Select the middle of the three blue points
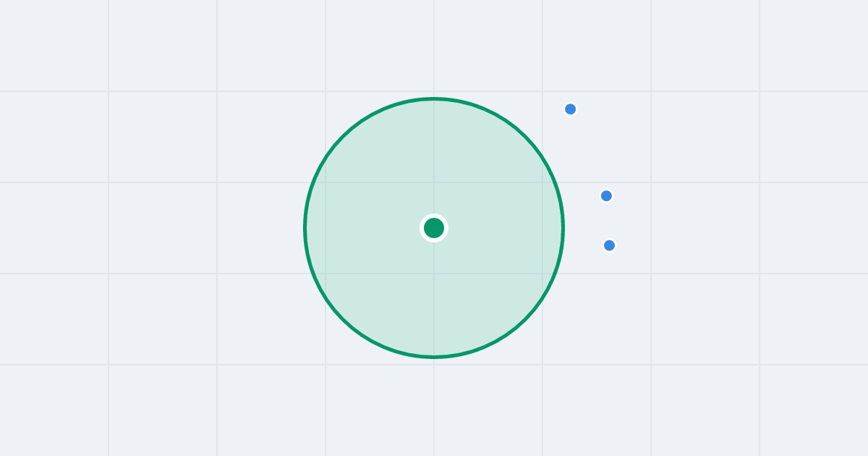 click(x=606, y=195)
